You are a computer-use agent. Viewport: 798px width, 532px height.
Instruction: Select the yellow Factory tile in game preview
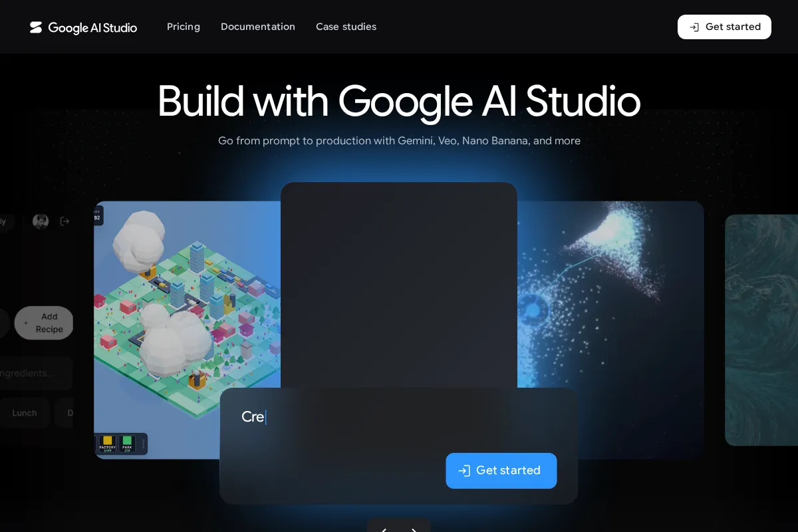tap(108, 444)
